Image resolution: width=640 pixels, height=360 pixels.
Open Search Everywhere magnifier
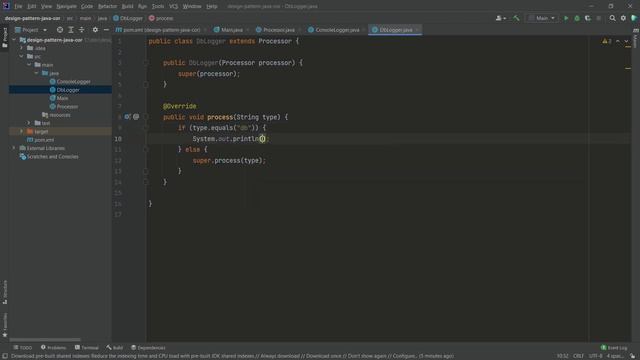tap(612, 18)
